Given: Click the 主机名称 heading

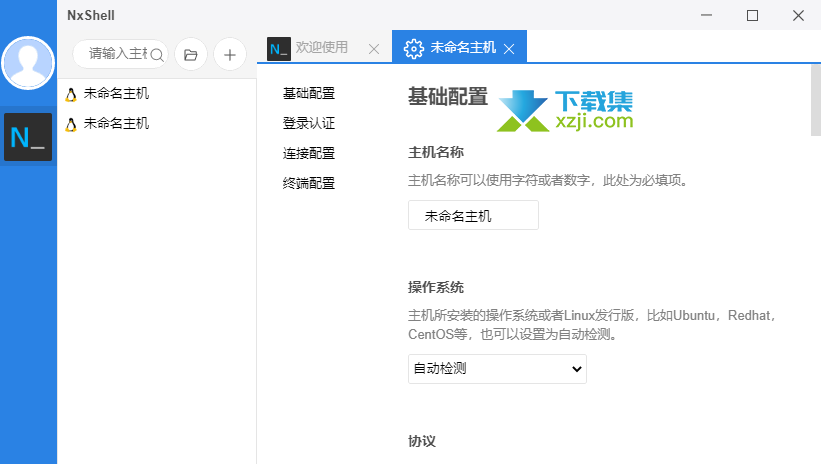Looking at the screenshot, I should pos(436,152).
